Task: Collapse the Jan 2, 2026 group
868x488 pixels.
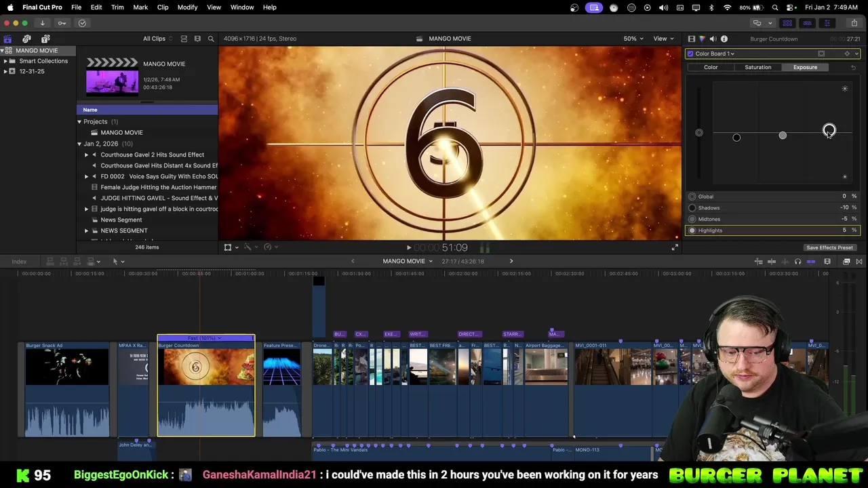Action: 79,144
